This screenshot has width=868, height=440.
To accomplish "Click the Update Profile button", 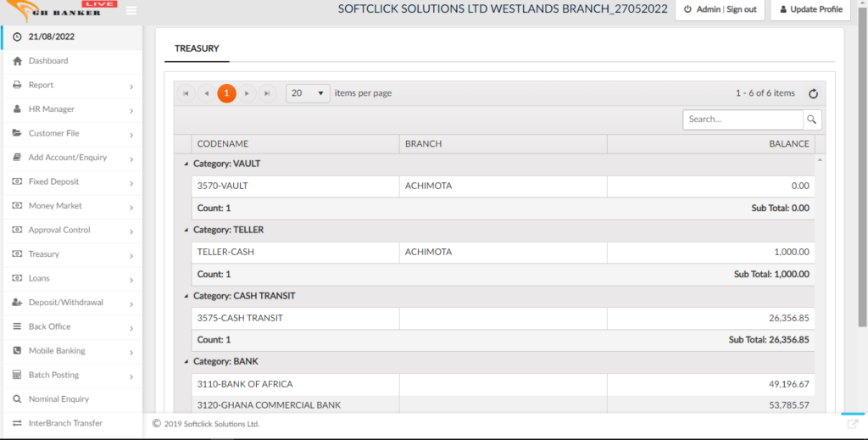I will [810, 10].
